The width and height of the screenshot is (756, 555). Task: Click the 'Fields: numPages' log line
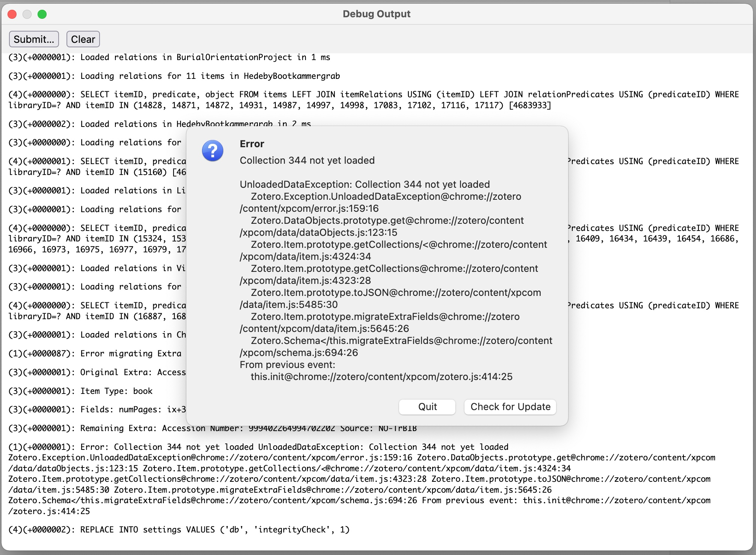coord(97,409)
